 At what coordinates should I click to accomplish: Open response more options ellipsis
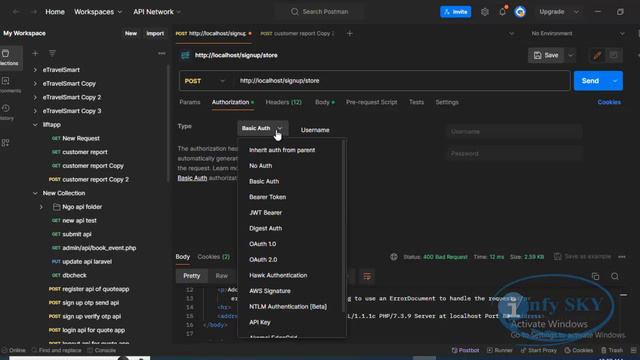click(622, 257)
